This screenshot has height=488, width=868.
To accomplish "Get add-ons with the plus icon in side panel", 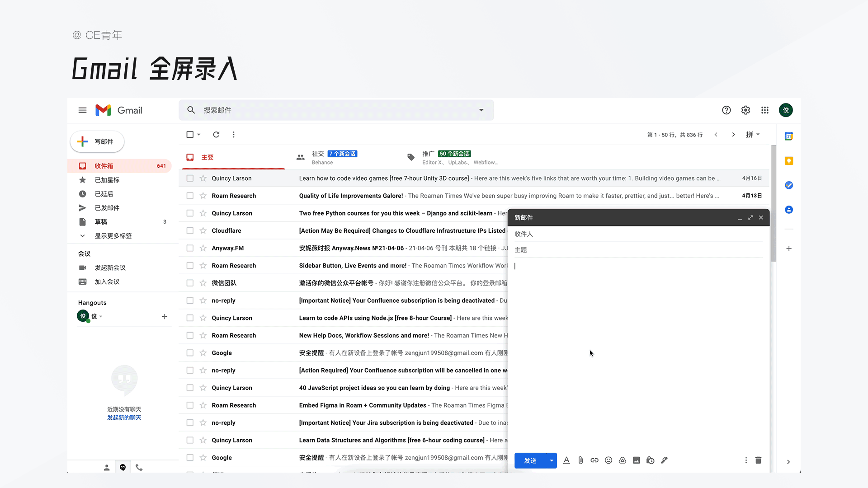I will click(789, 249).
